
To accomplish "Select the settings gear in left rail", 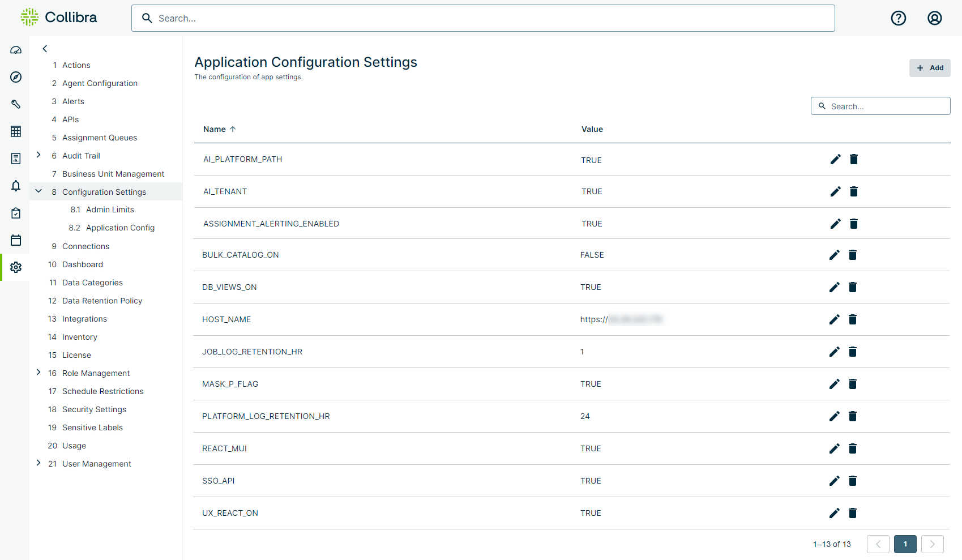I will [16, 267].
